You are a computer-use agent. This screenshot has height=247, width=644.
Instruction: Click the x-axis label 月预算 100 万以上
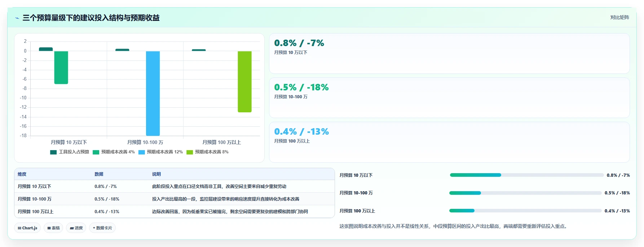tap(221, 142)
